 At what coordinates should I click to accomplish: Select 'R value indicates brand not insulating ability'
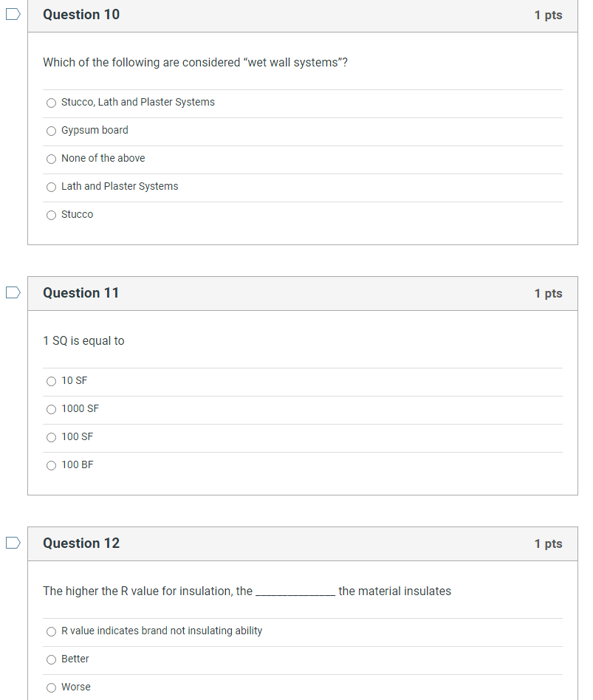[51, 631]
